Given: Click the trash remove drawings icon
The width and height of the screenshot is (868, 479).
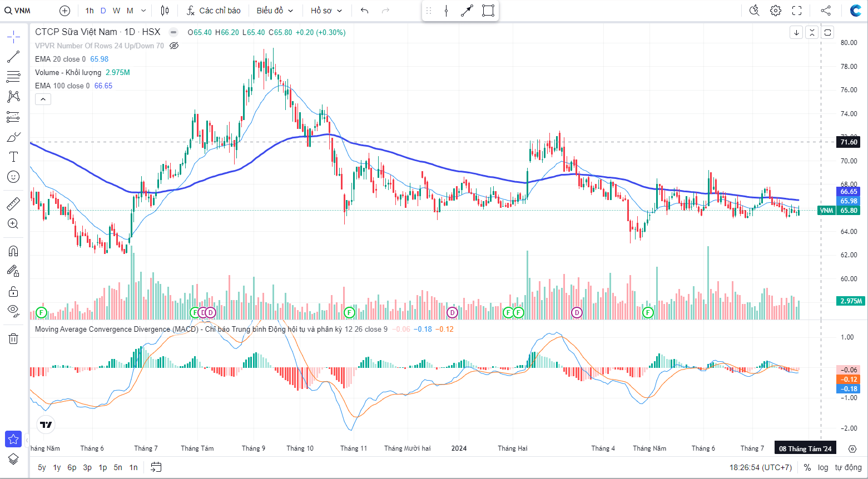Looking at the screenshot, I should (13, 338).
